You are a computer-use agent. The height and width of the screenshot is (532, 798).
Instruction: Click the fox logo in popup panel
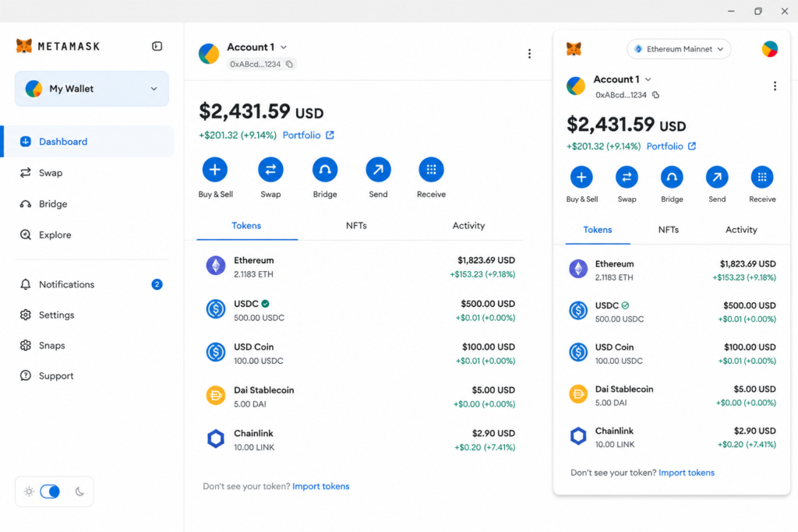pos(574,49)
